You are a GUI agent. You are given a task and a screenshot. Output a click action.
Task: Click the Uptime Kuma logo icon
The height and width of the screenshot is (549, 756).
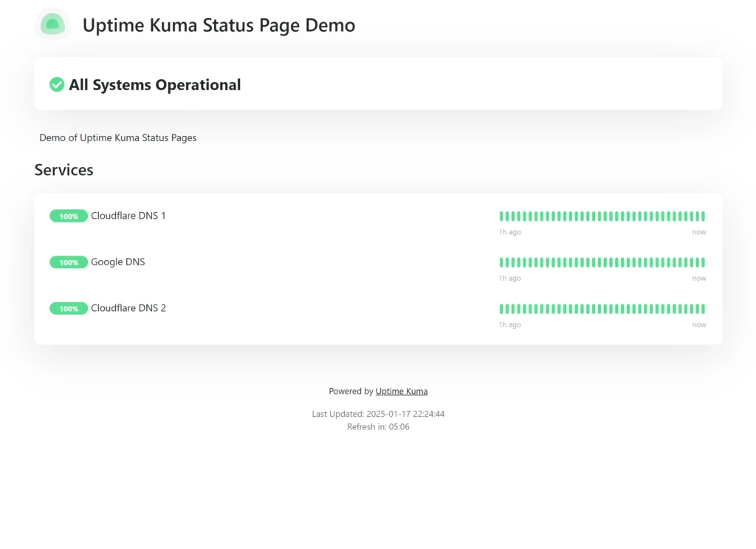[x=52, y=24]
